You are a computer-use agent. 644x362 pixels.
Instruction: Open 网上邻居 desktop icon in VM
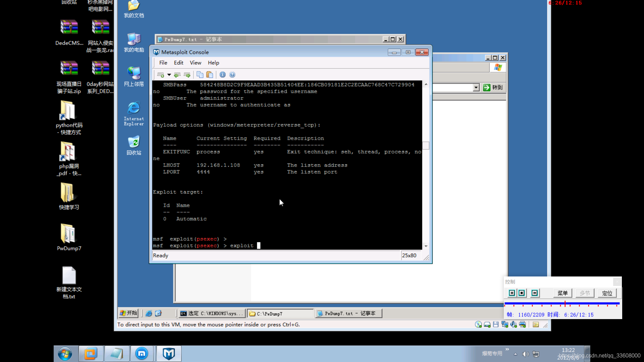[x=134, y=77]
